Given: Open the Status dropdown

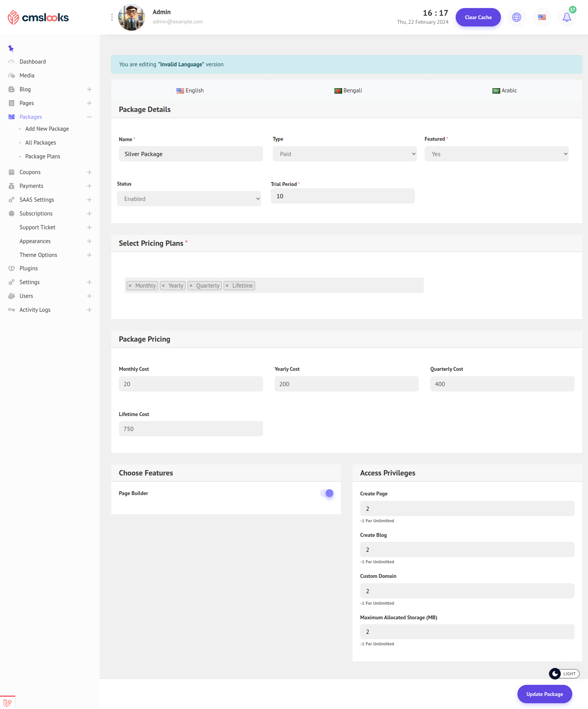Looking at the screenshot, I should 189,199.
